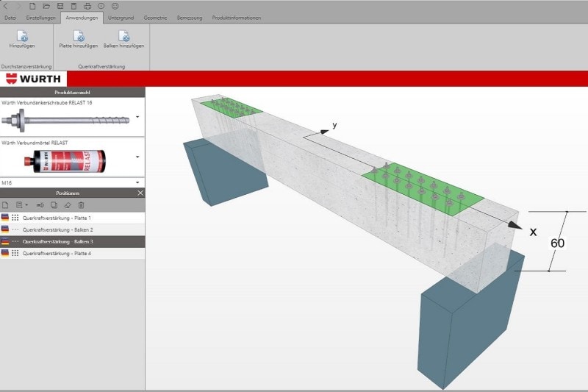This screenshot has width=588, height=392.
Task: Delete the position with the trash icon
Action: coord(82,205)
